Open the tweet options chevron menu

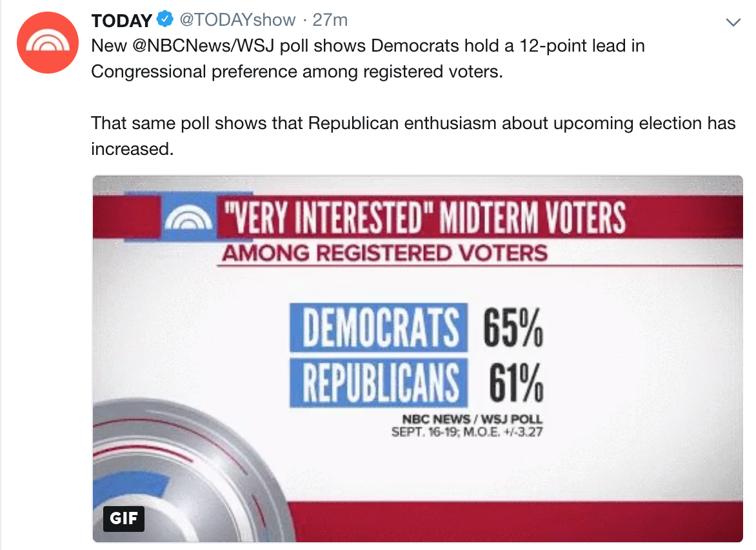coord(733,23)
